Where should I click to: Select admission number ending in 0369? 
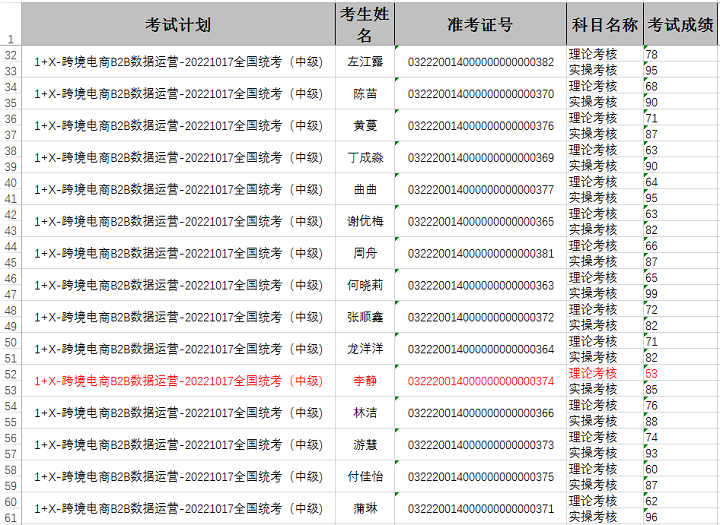[480, 158]
